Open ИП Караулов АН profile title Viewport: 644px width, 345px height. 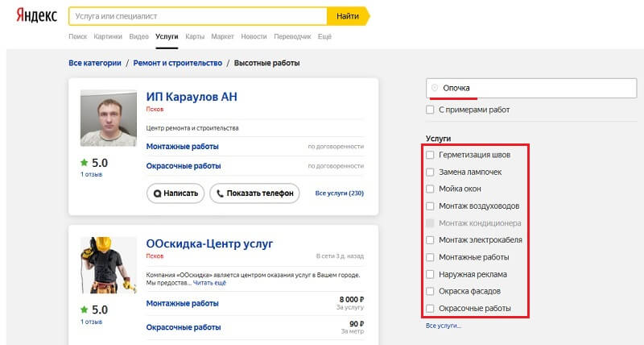point(192,97)
